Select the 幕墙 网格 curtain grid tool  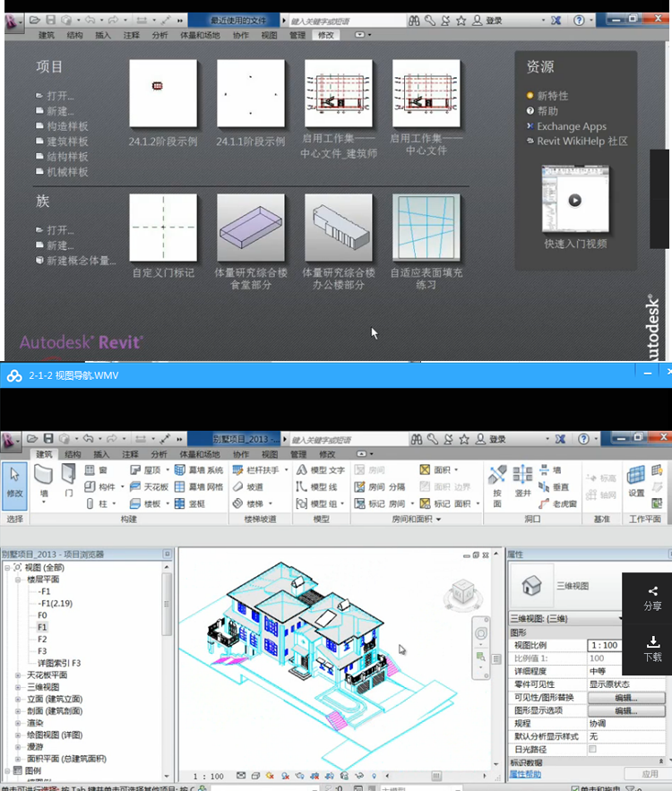point(199,486)
